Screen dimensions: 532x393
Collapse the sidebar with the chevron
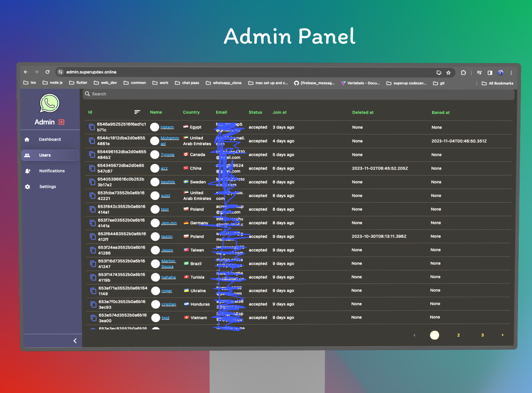coord(75,341)
